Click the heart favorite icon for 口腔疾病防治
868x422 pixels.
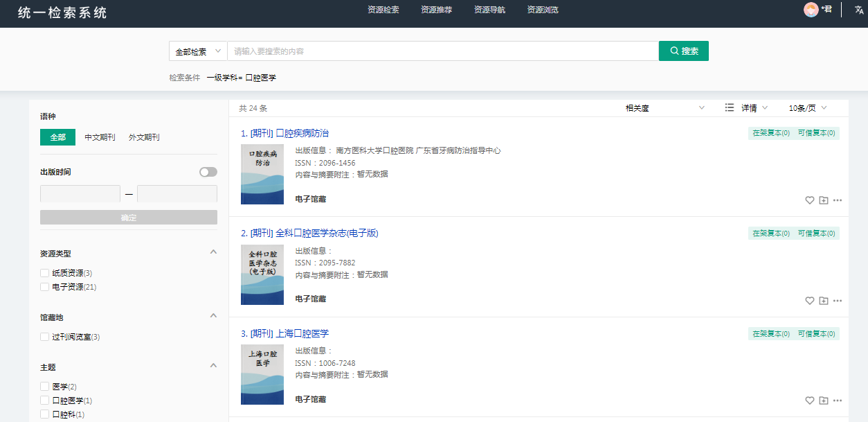point(810,200)
